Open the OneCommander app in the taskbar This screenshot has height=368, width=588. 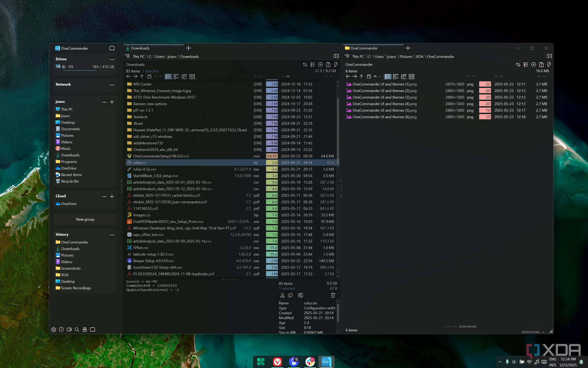(326, 361)
